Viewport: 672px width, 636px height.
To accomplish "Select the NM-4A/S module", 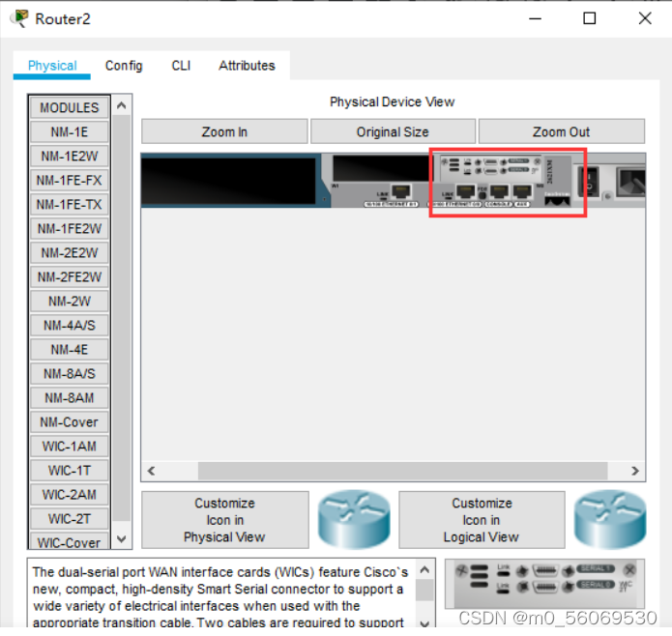I will [70, 326].
